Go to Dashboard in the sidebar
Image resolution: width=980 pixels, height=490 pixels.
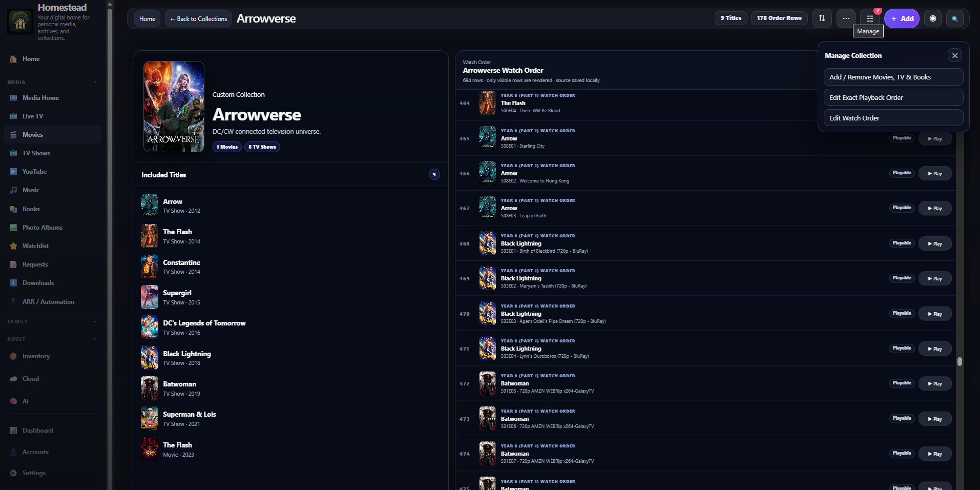37,431
